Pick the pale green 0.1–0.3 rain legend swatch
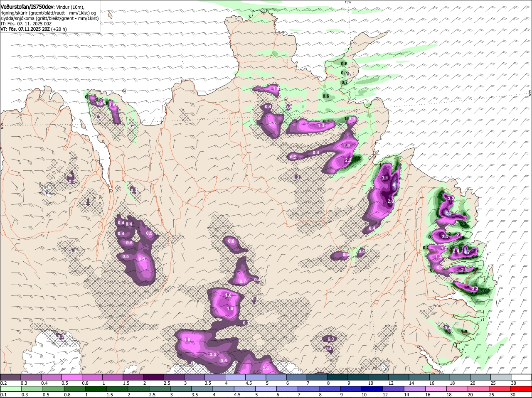The height and width of the screenshot is (398, 532). point(10,389)
